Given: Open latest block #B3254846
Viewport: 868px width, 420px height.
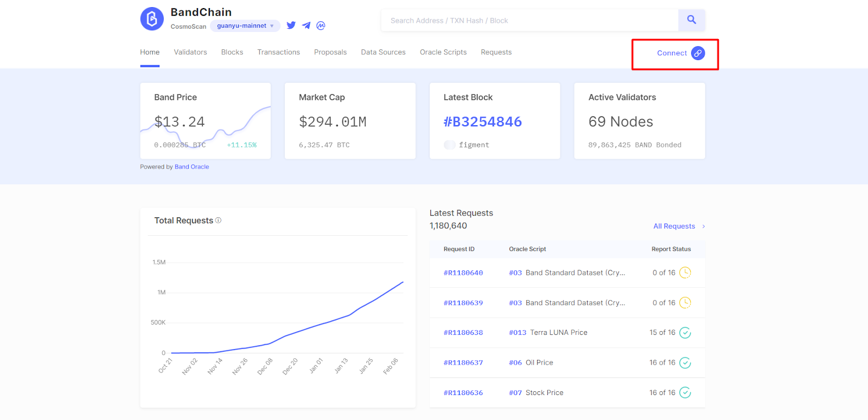Looking at the screenshot, I should click(483, 122).
